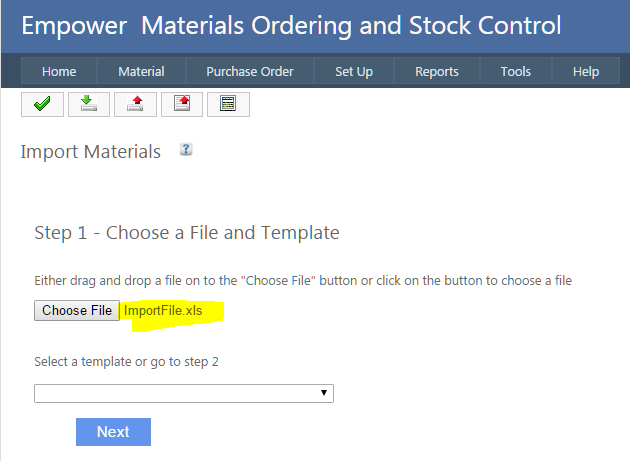
Task: Open the Set Up menu
Action: tap(354, 71)
